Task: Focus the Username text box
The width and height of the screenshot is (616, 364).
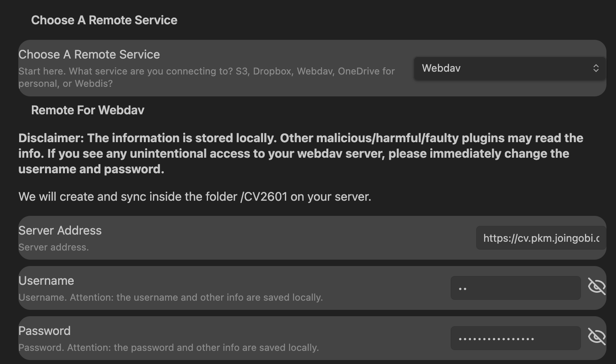Action: point(515,288)
